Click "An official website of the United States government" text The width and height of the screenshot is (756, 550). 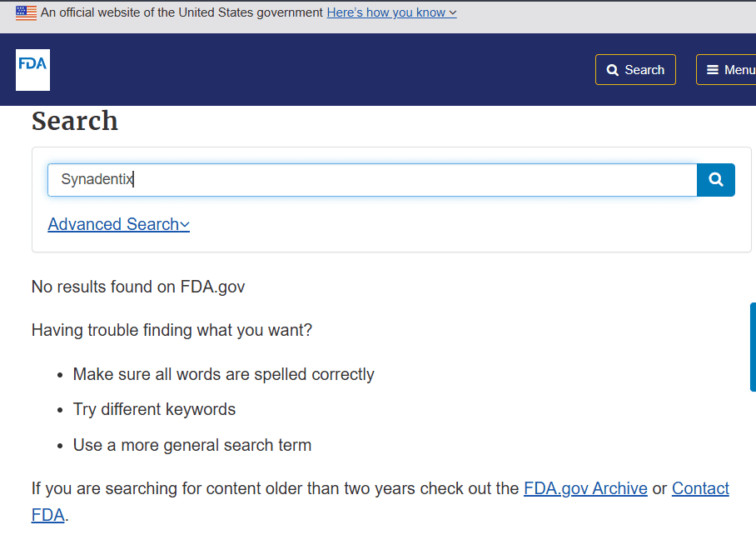click(182, 12)
